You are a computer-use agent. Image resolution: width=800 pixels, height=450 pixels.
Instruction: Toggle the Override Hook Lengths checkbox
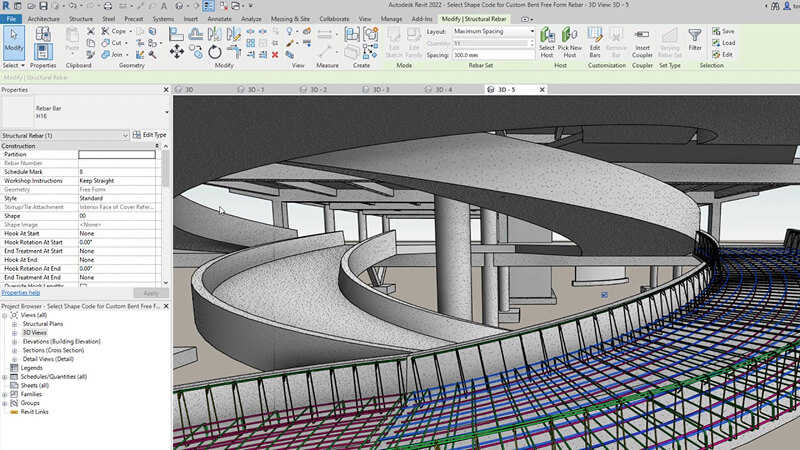(83, 287)
